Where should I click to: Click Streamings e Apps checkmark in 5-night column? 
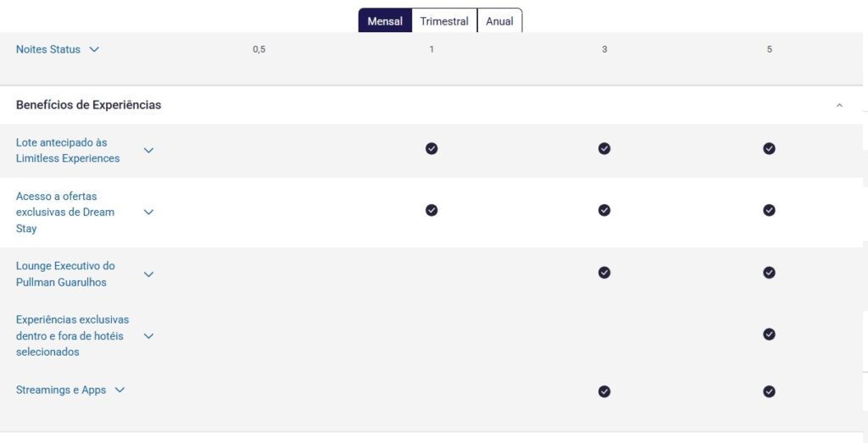coord(769,391)
